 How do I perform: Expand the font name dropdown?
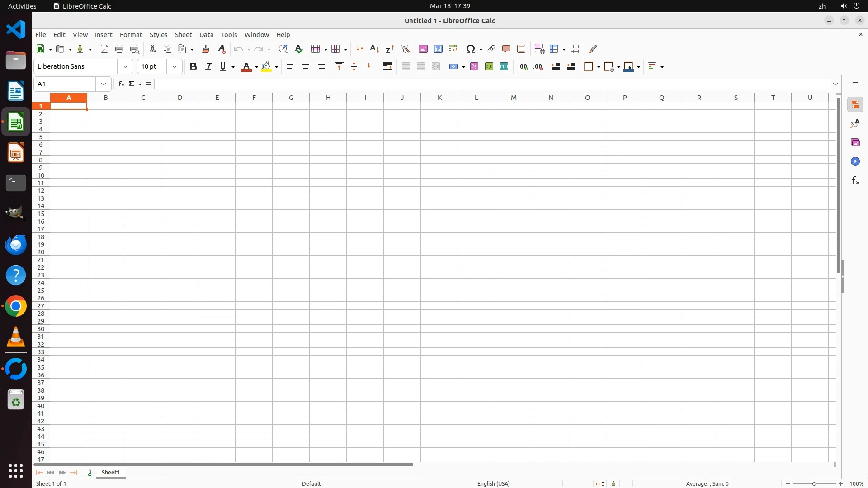pos(125,66)
